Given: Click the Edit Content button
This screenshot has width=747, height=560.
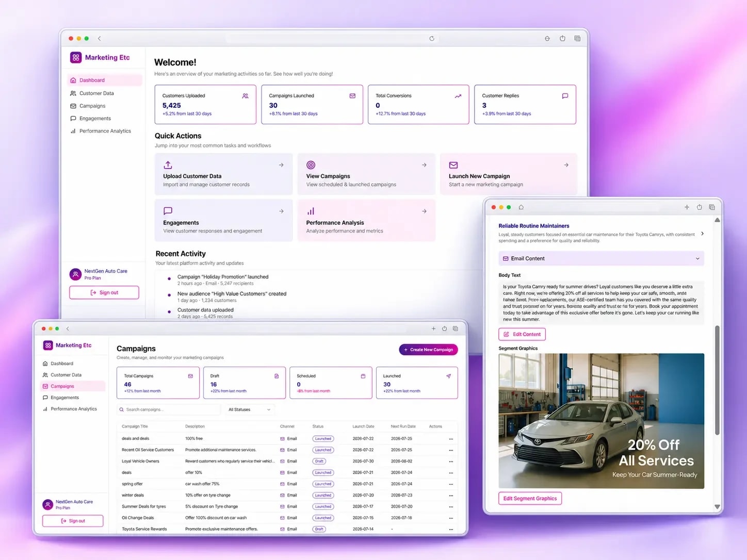Looking at the screenshot, I should pos(522,334).
